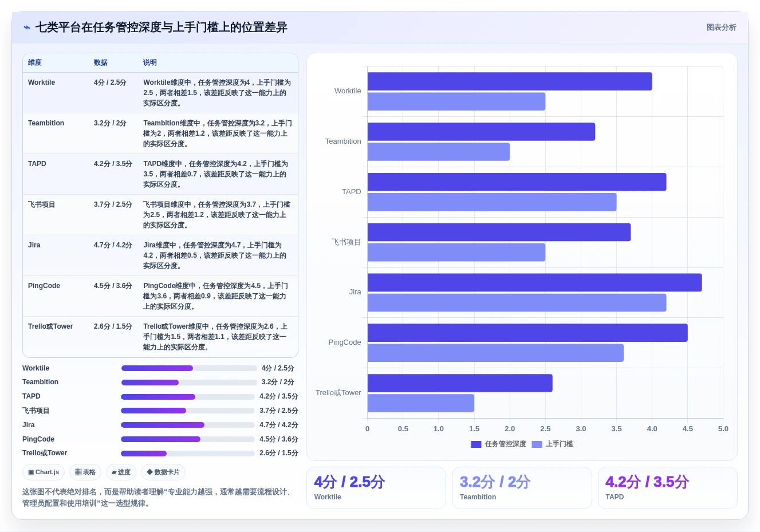The height and width of the screenshot is (532, 760).
Task: Click the Teambition progress bar
Action: (x=189, y=383)
